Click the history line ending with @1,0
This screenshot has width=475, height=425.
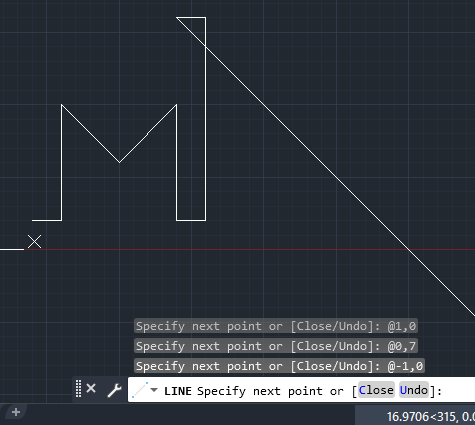pyautogui.click(x=276, y=326)
